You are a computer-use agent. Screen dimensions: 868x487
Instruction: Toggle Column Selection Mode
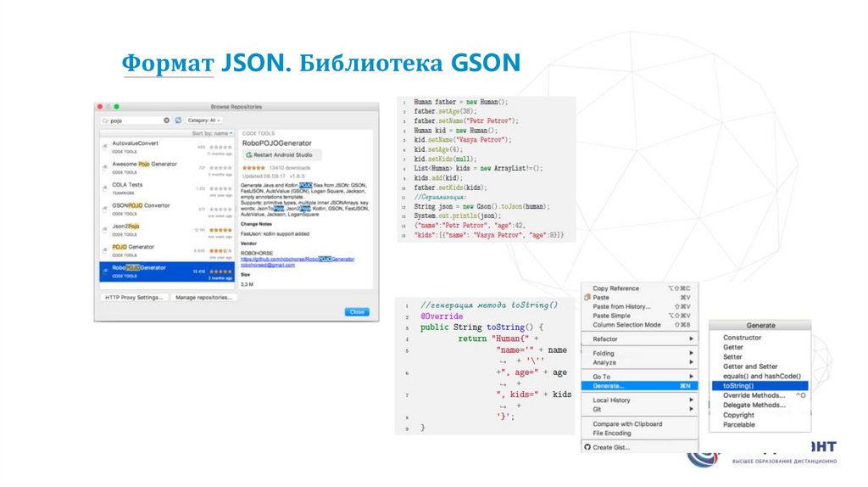pyautogui.click(x=639, y=325)
